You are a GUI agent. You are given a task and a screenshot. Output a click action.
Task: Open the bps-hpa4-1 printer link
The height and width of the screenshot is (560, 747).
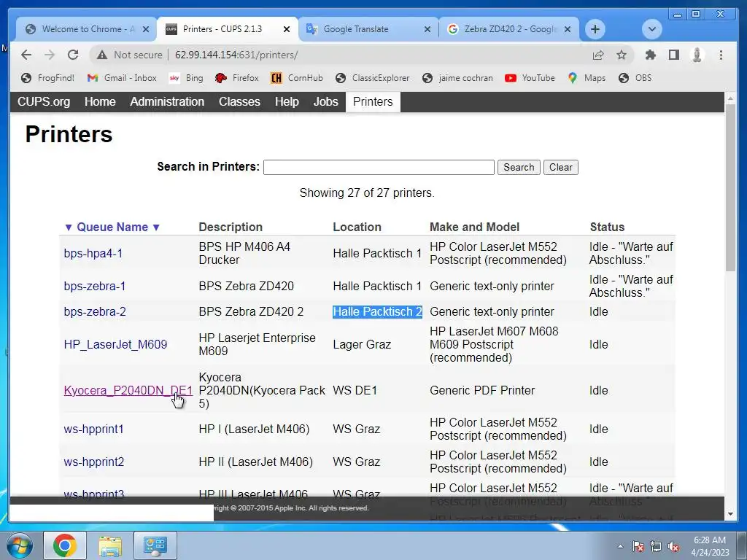point(93,253)
